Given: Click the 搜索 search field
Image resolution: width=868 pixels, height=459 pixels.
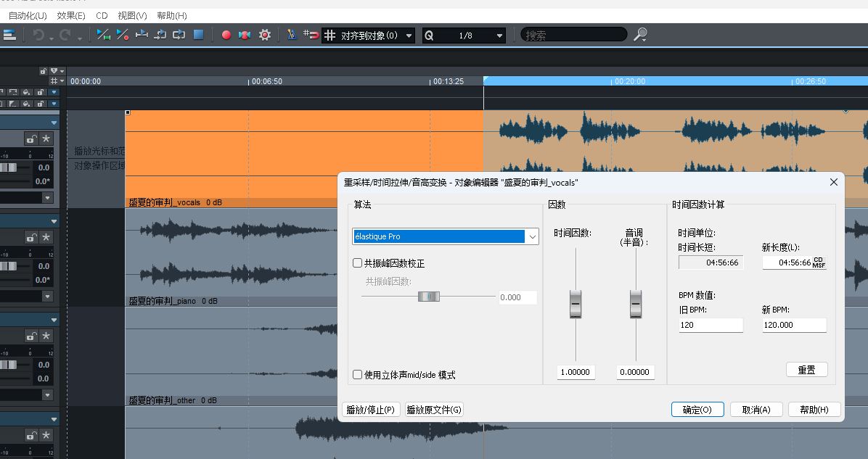Looking at the screenshot, I should click(x=573, y=35).
